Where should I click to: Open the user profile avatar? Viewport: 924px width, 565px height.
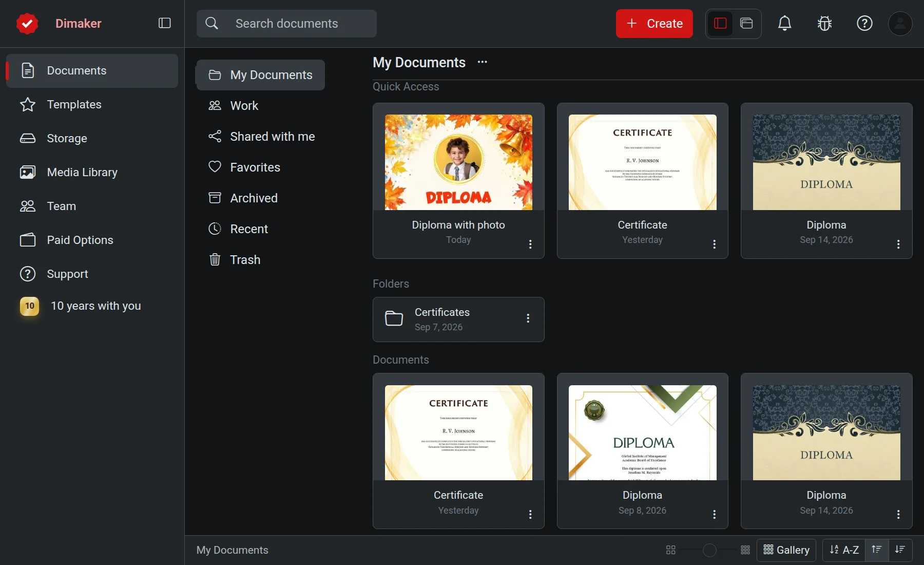coord(900,23)
